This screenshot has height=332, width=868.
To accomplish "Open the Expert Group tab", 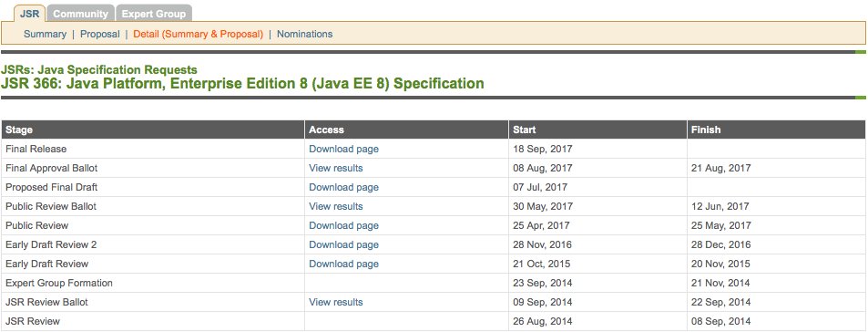I will (x=154, y=14).
